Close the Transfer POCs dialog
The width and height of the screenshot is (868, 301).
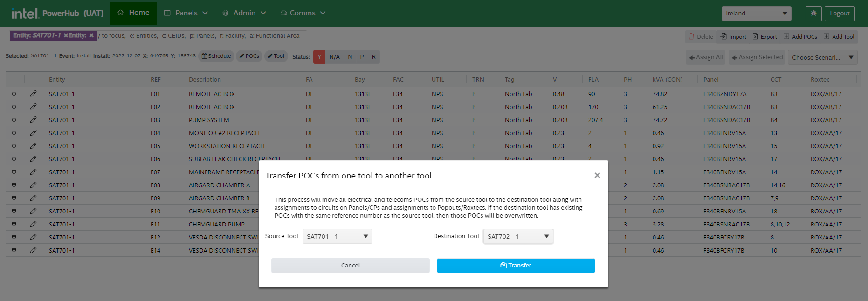coord(597,175)
